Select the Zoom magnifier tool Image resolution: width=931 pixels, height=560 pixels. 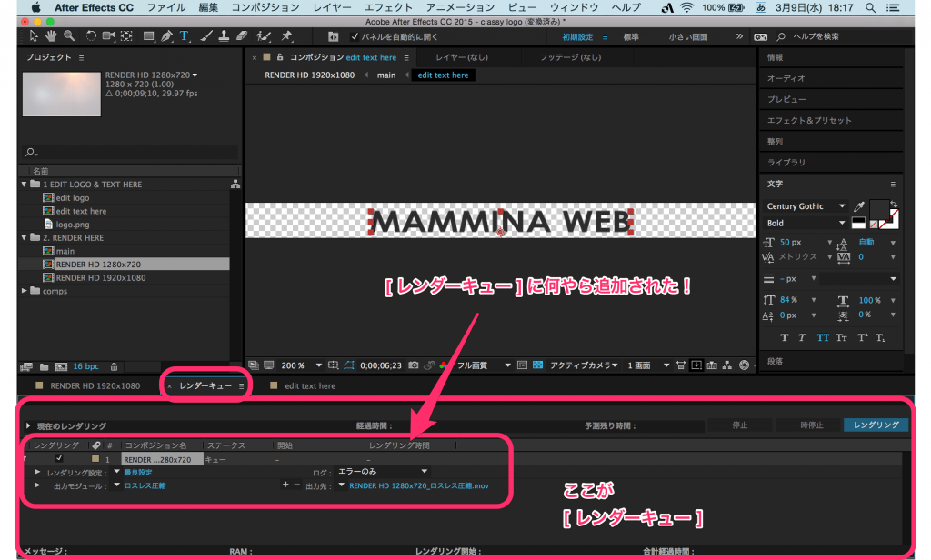(x=69, y=36)
